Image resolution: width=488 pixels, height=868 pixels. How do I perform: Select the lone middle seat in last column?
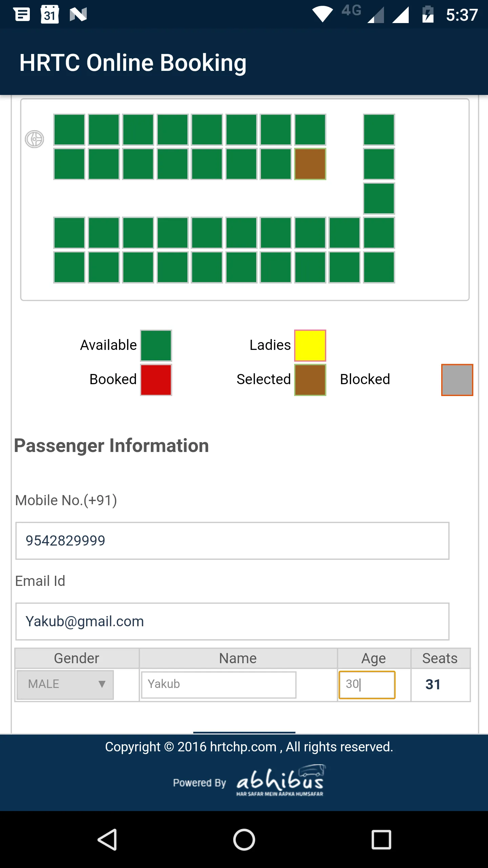click(379, 199)
